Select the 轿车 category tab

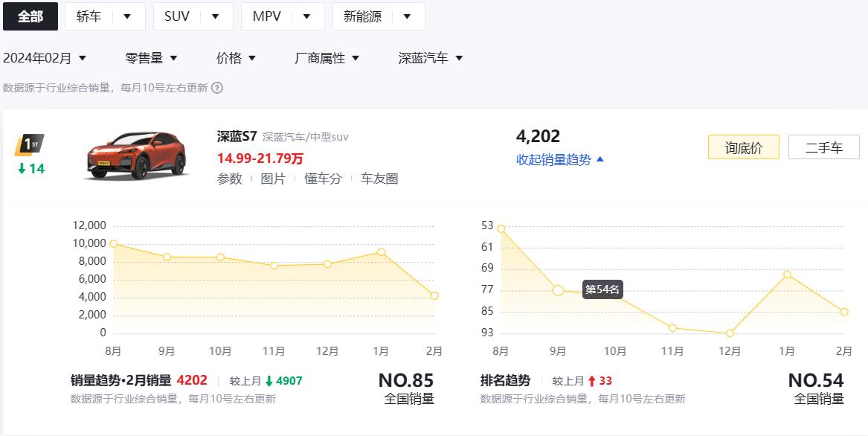(89, 16)
